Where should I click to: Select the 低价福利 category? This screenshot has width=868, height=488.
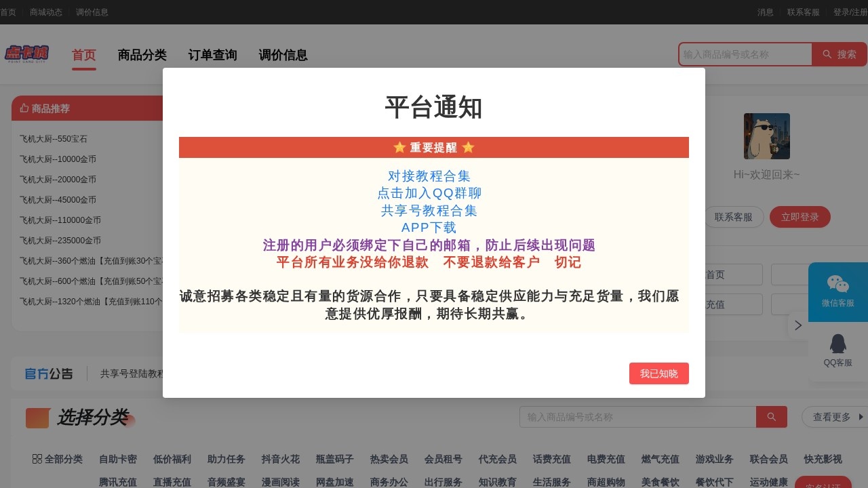click(172, 459)
